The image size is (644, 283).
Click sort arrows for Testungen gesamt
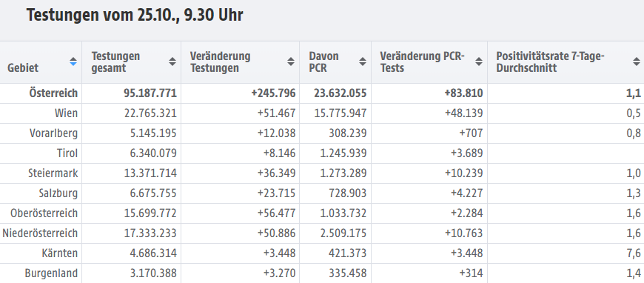172,61
